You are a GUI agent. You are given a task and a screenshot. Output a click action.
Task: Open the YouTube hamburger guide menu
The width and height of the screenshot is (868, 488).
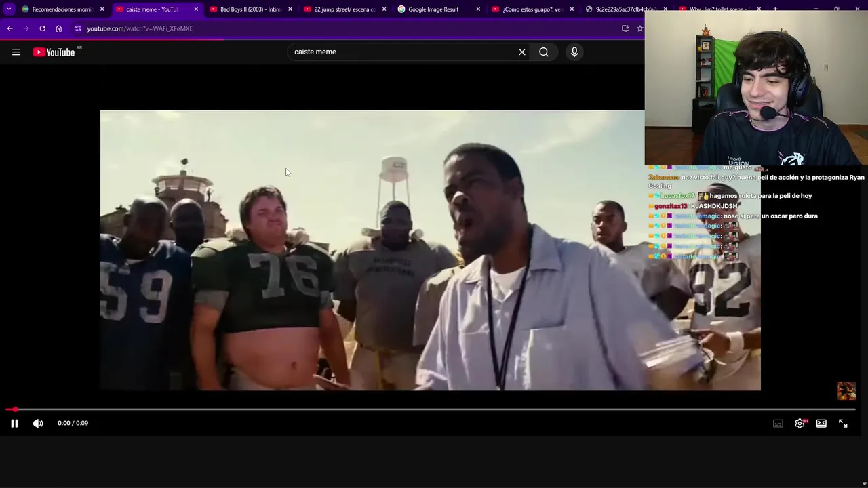[16, 52]
